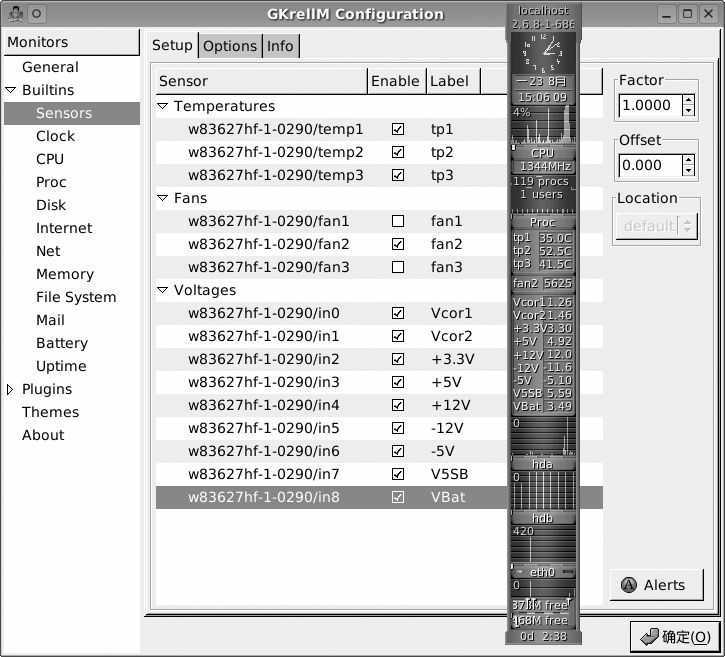The height and width of the screenshot is (657, 725).
Task: Expand the Plugins tree node
Action: [x=11, y=389]
